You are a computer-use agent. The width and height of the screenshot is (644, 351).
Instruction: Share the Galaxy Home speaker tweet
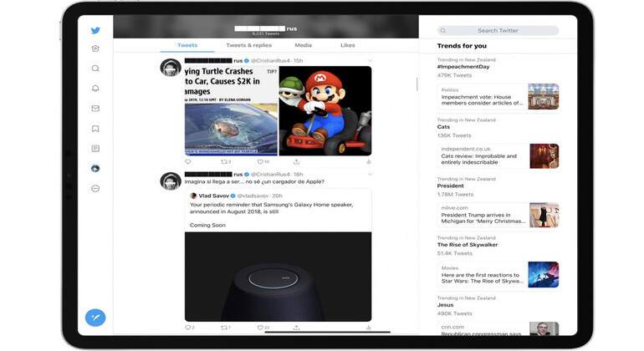click(x=296, y=328)
